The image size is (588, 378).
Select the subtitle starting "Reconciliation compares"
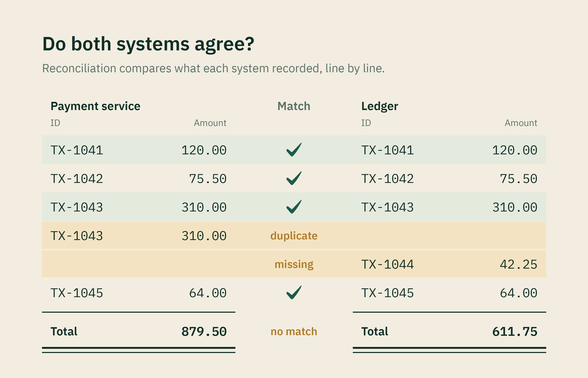click(213, 68)
